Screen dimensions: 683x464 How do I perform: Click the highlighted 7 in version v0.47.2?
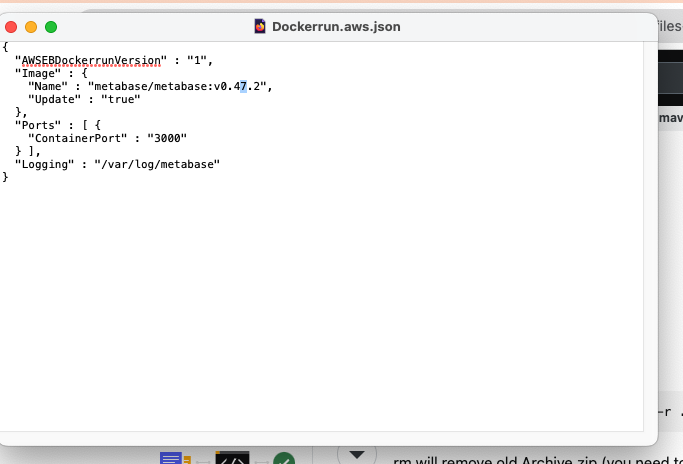coord(243,87)
